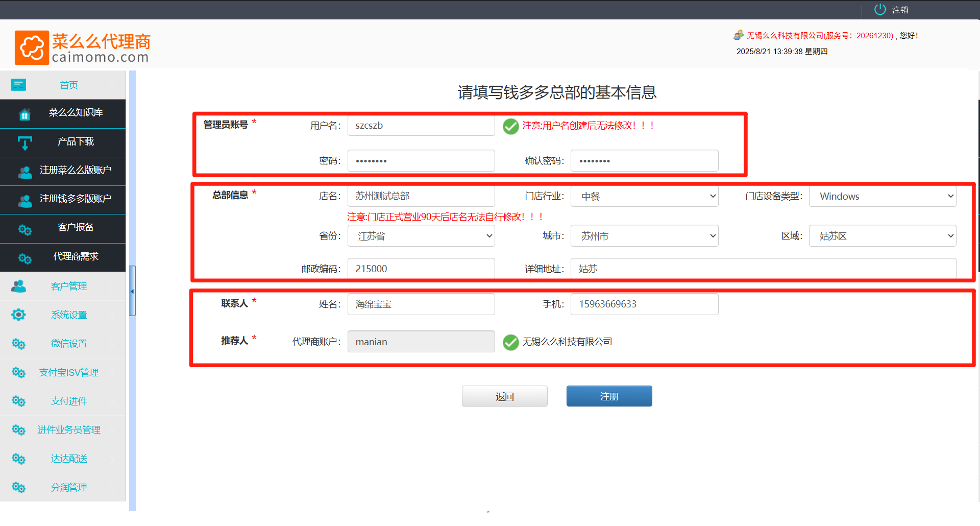
Task: Select 注册钱多多版账户 in the sidebar
Action: 63,200
